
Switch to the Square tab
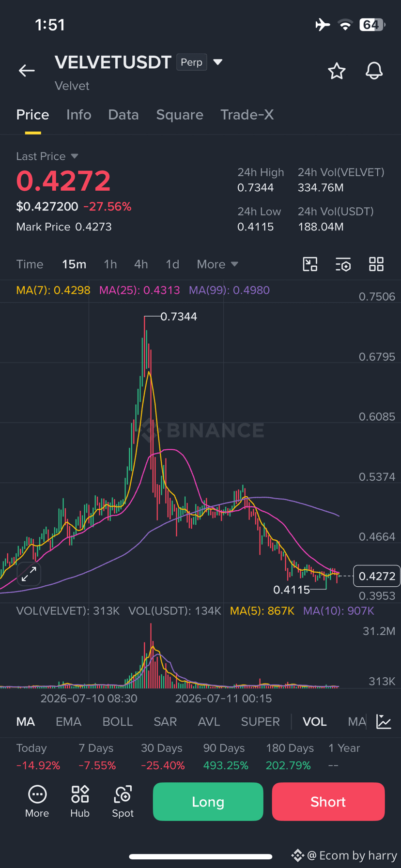tap(180, 115)
